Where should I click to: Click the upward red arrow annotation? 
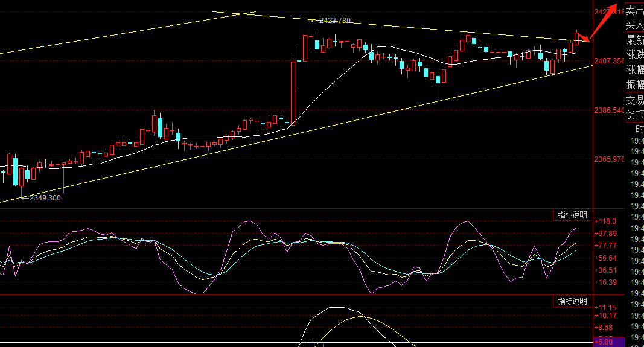point(604,22)
